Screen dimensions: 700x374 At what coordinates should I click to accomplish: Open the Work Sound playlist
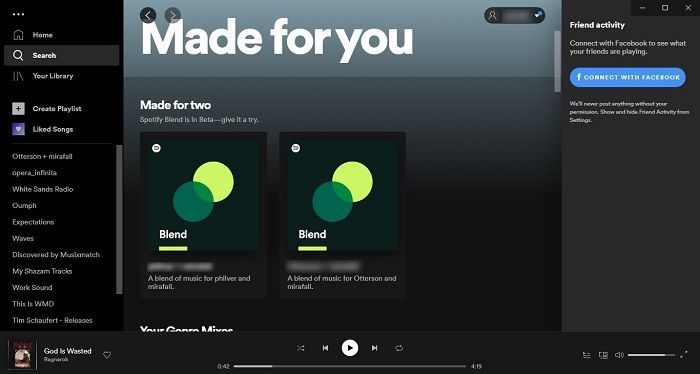pos(32,287)
